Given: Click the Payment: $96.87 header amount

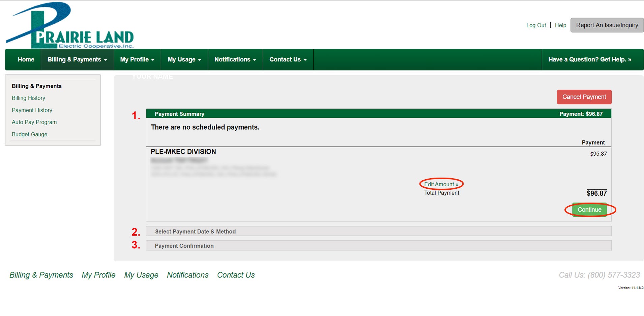Looking at the screenshot, I should [x=581, y=114].
